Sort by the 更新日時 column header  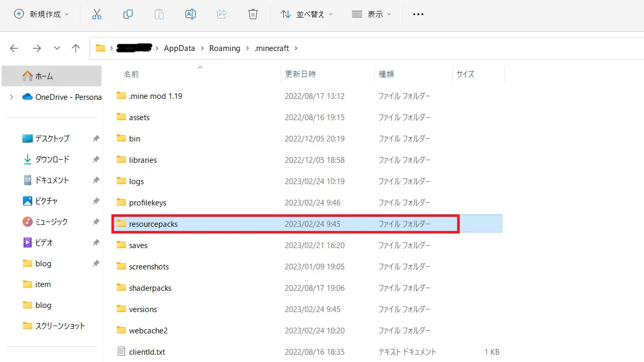click(300, 74)
